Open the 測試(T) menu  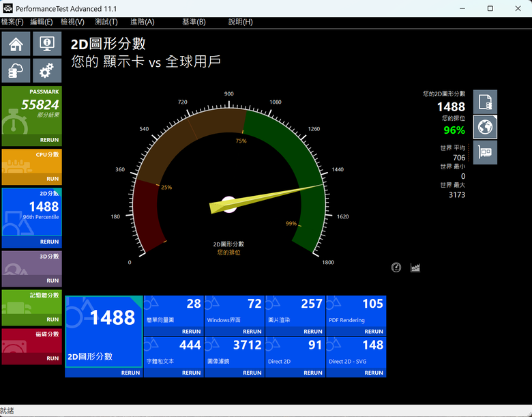tap(106, 22)
